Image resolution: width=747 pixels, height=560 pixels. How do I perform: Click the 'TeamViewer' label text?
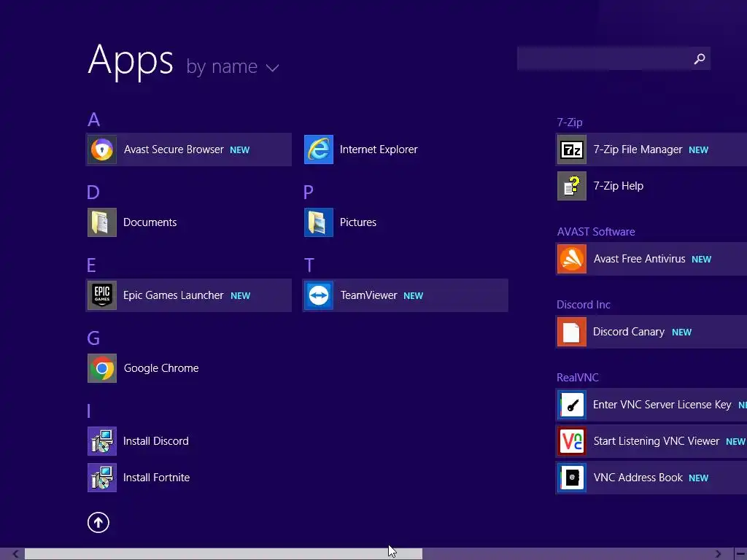(x=368, y=295)
